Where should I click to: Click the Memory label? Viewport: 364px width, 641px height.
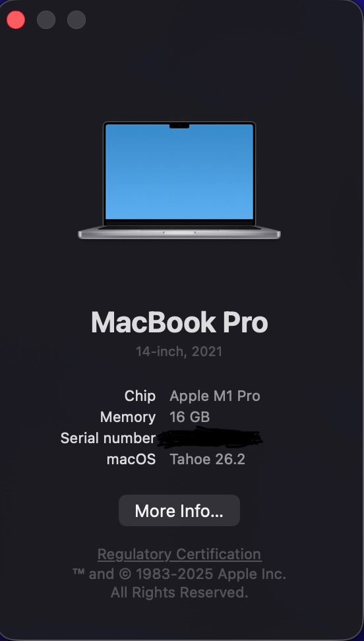click(128, 417)
